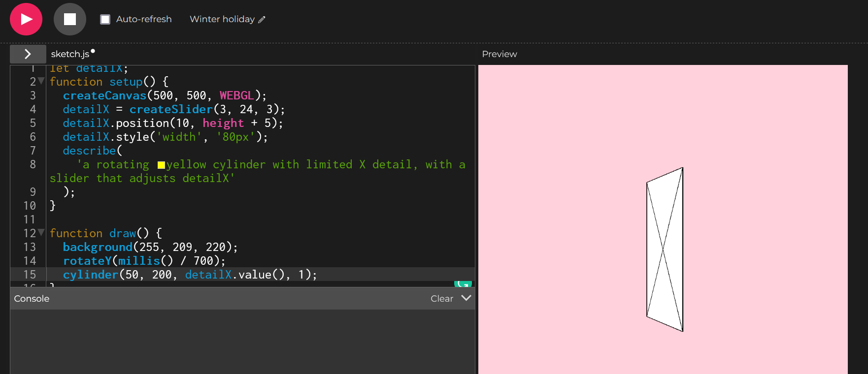Click the Auto-refresh label text
The width and height of the screenshot is (868, 374).
(144, 19)
